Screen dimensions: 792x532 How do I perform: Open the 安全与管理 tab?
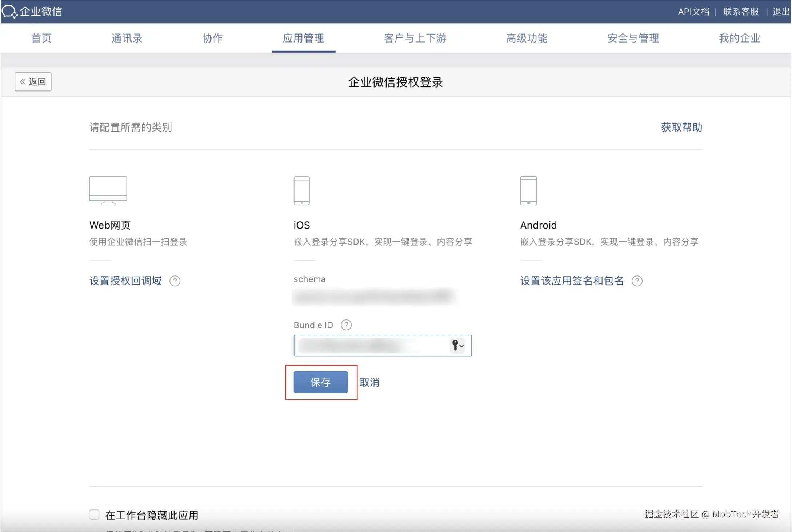(x=633, y=38)
